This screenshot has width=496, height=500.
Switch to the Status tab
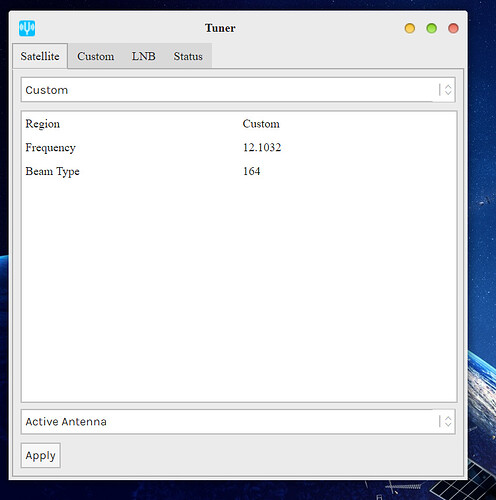(x=188, y=56)
